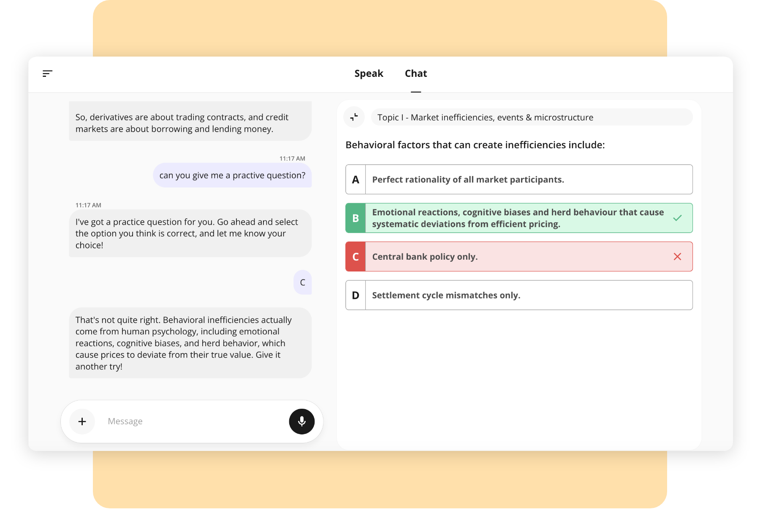Click the derivatives and credit markets message
760x532 pixels.
pos(190,123)
